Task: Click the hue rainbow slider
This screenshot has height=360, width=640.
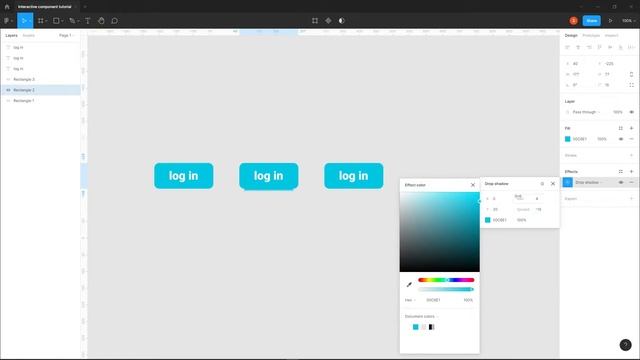Action: [446, 280]
